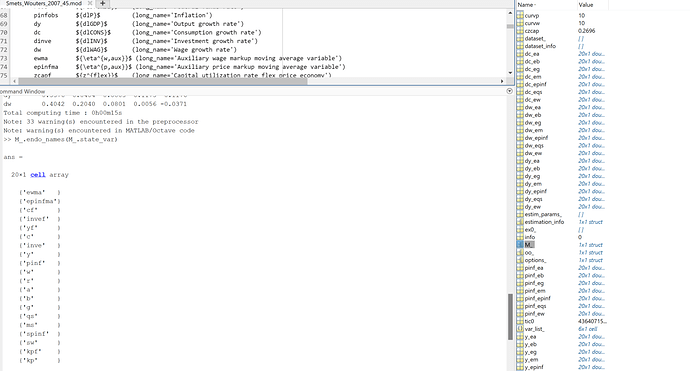690x371 pixels.
Task: Click the Command Window vertical scrollbar thumb
Action: (510, 317)
